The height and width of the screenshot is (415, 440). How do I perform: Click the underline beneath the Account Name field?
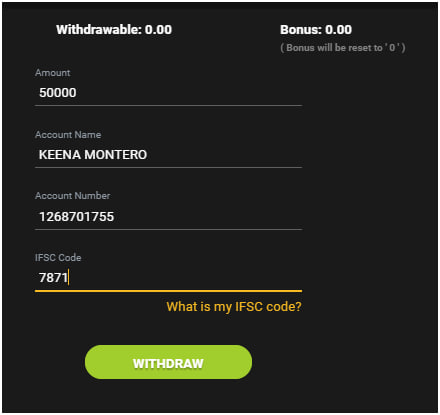coord(168,167)
